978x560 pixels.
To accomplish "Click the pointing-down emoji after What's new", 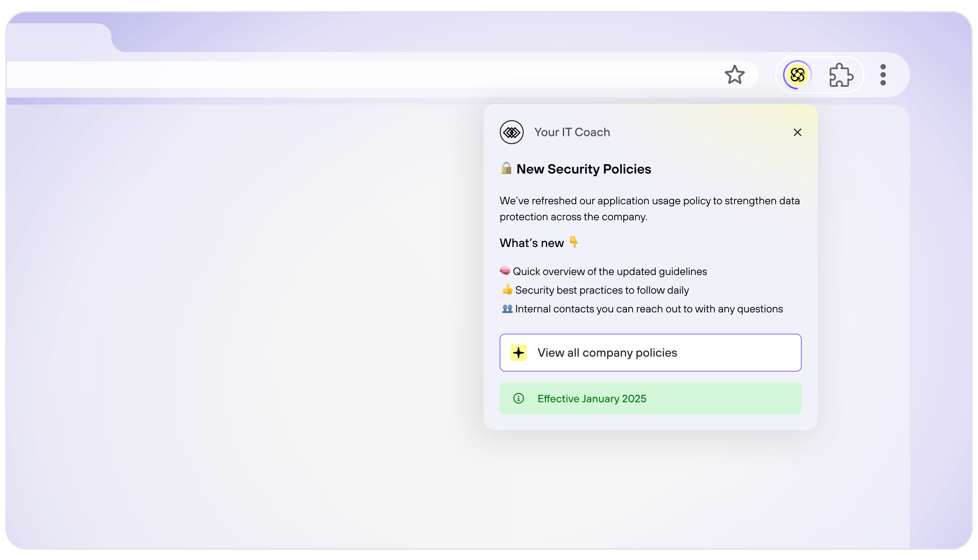I will click(x=573, y=242).
